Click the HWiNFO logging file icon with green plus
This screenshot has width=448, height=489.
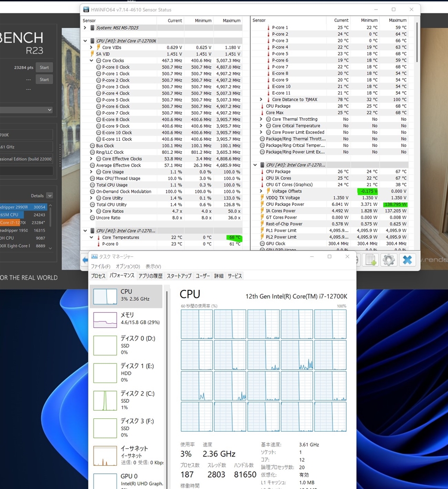[x=371, y=260]
